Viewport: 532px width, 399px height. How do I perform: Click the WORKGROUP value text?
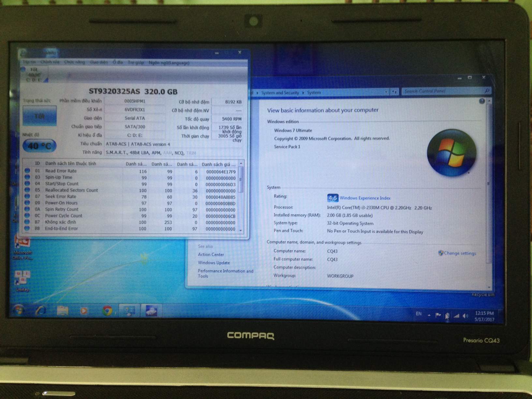[x=340, y=276]
